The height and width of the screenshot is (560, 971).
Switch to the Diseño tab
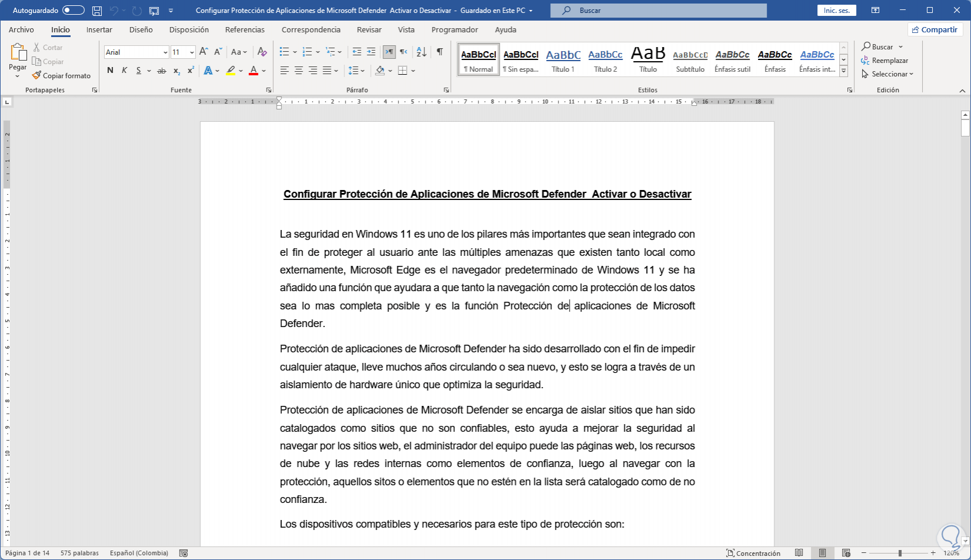(x=141, y=29)
